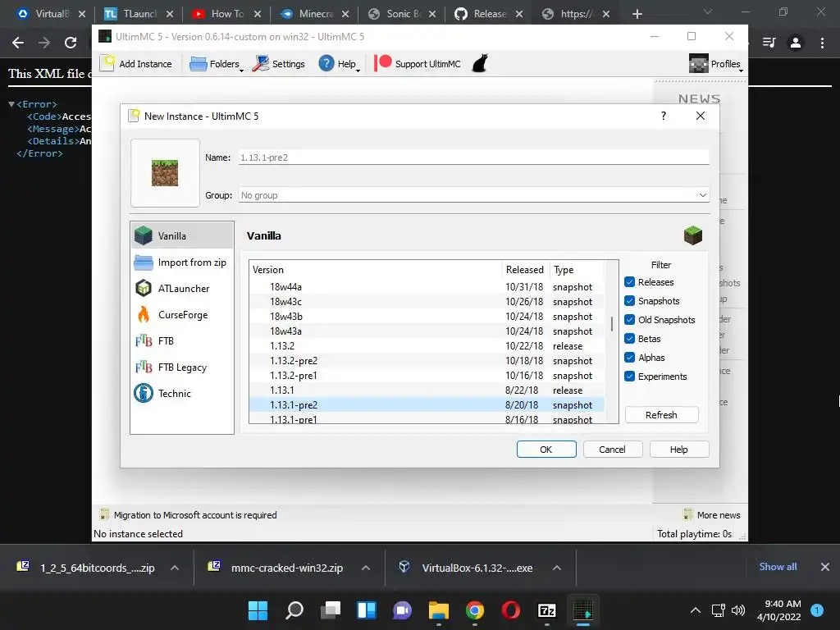
Task: Toggle the Snapshots filter checkbox
Action: point(629,301)
